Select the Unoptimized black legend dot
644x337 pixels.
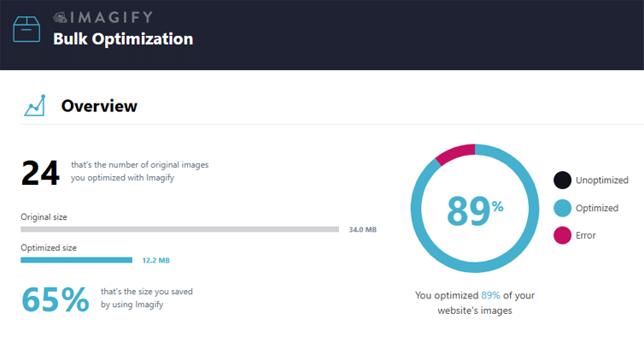pos(562,180)
